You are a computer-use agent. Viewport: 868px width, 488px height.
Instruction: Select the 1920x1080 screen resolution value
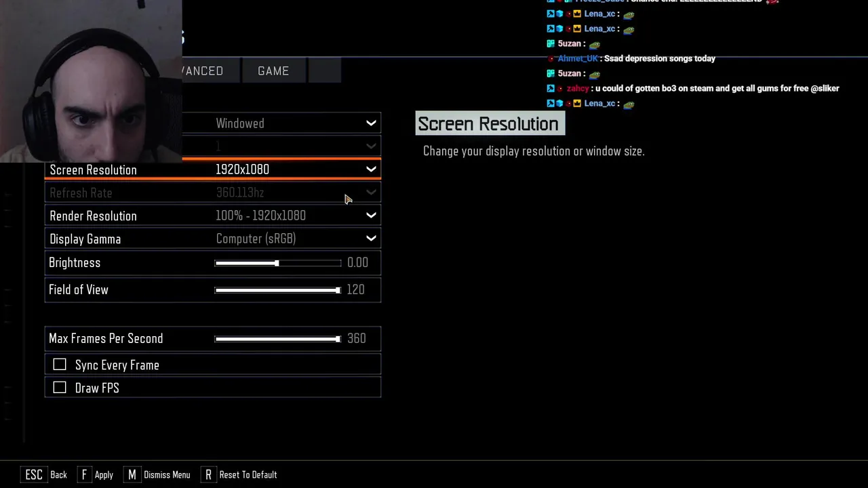[242, 169]
